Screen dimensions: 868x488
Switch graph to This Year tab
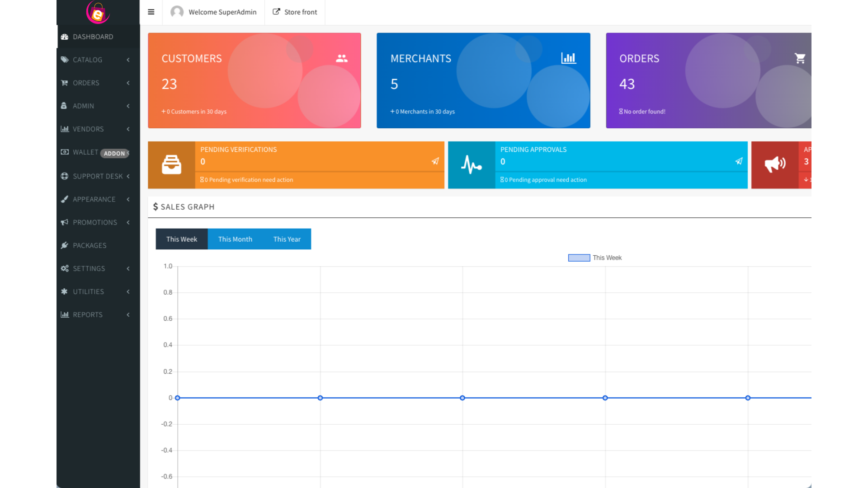287,239
